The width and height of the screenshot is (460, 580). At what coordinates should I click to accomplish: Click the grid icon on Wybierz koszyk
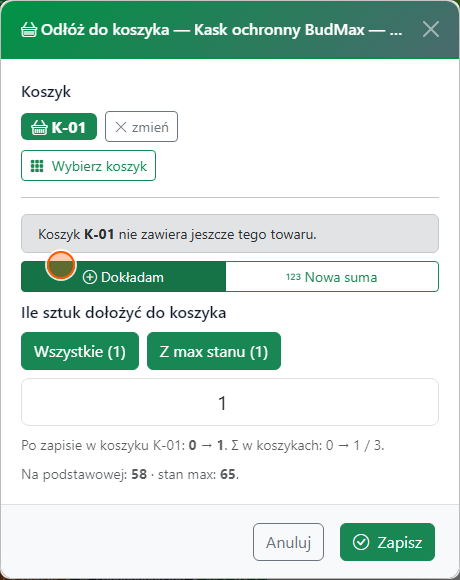tap(37, 166)
